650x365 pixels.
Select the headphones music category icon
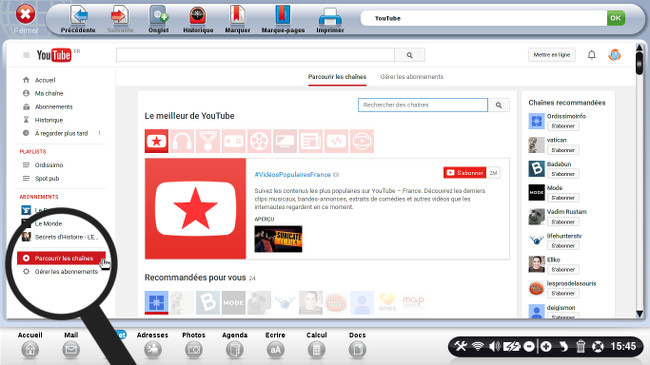pyautogui.click(x=182, y=141)
